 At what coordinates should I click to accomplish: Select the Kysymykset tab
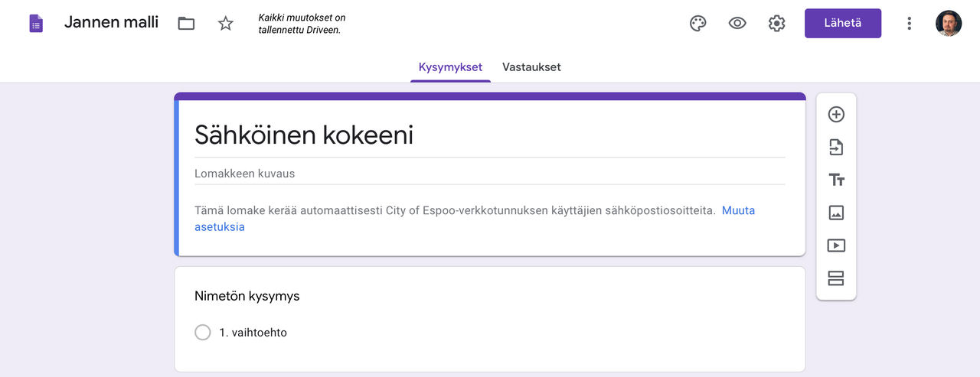click(x=450, y=67)
